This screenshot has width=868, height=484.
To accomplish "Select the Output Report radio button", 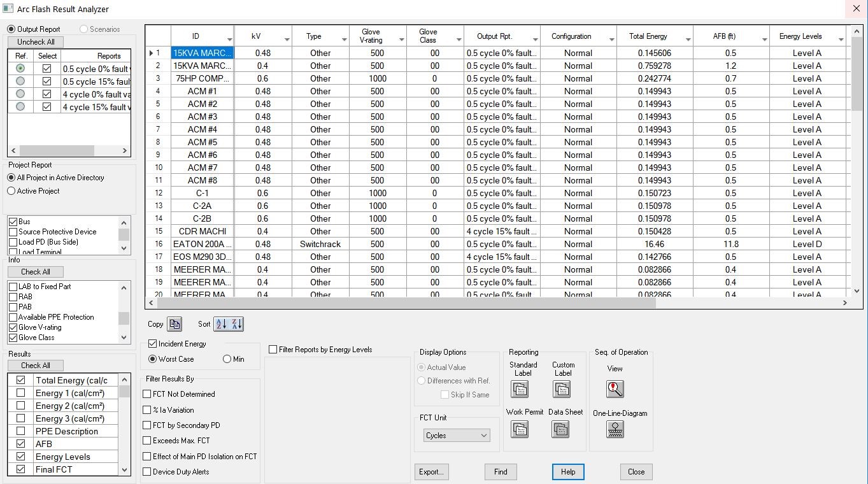I will pyautogui.click(x=11, y=29).
